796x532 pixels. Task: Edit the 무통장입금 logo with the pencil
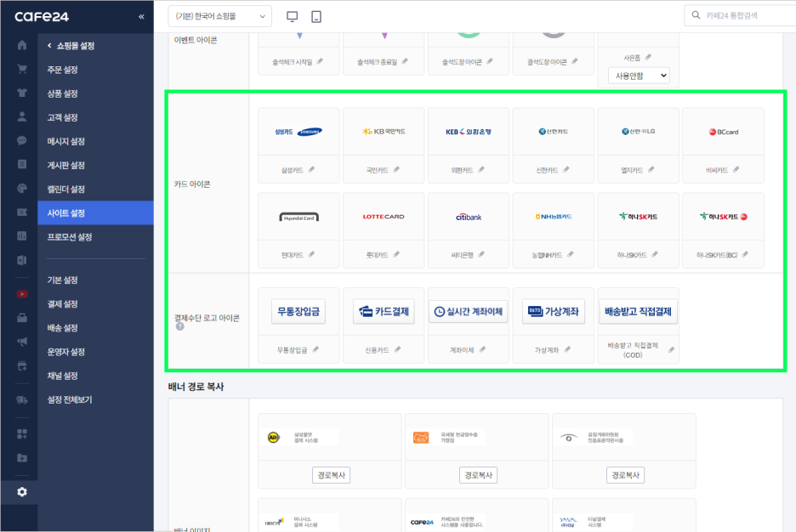pos(316,349)
